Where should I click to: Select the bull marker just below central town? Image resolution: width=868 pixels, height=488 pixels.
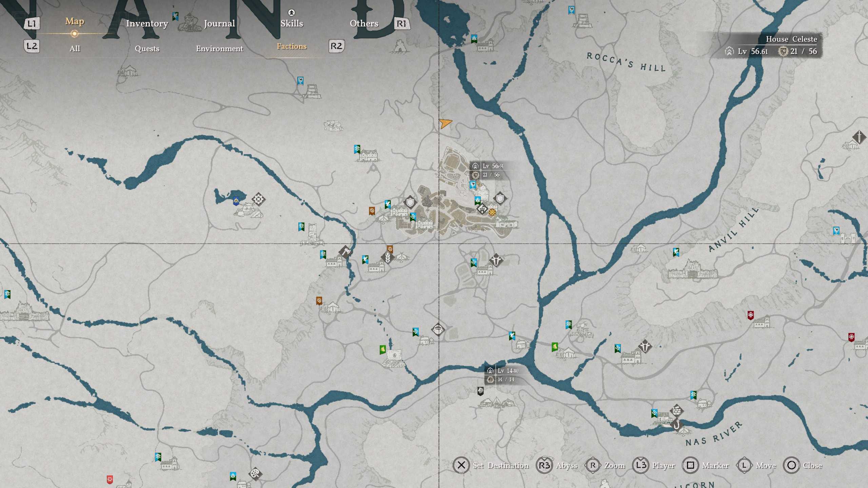click(496, 260)
